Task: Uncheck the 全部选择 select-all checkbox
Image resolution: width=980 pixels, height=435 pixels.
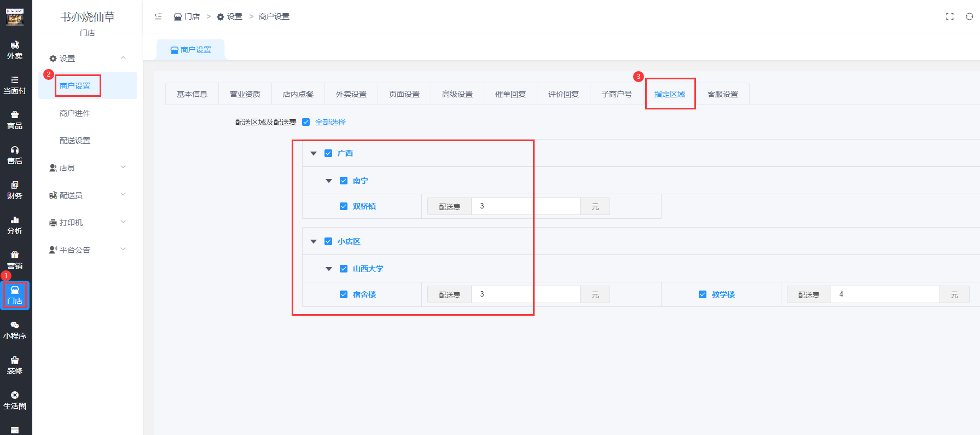Action: 306,122
